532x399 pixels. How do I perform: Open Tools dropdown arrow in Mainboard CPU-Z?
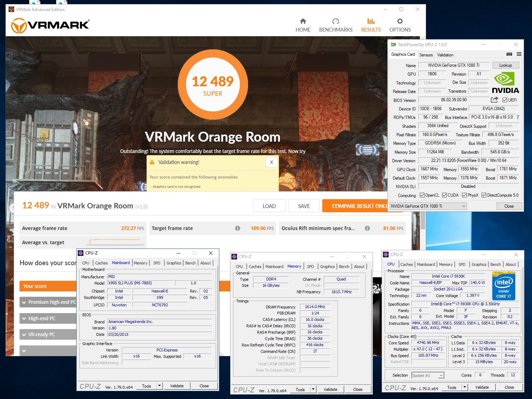click(x=159, y=386)
